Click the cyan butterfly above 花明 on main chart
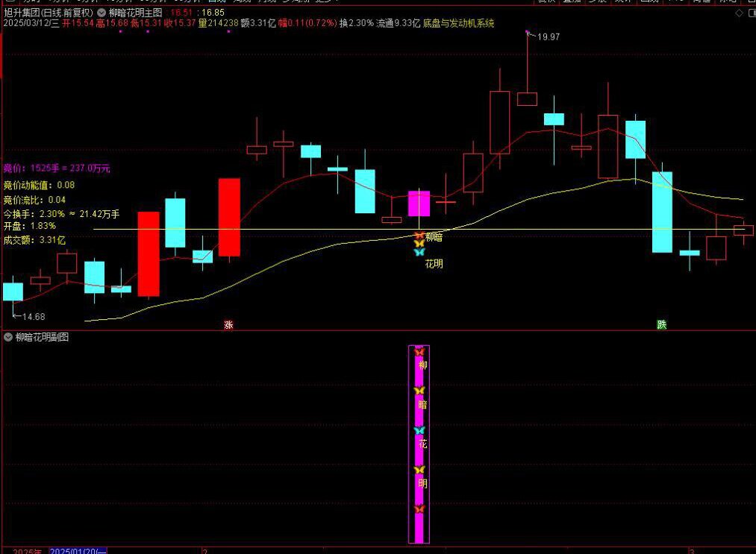This screenshot has width=756, height=554. (x=419, y=252)
